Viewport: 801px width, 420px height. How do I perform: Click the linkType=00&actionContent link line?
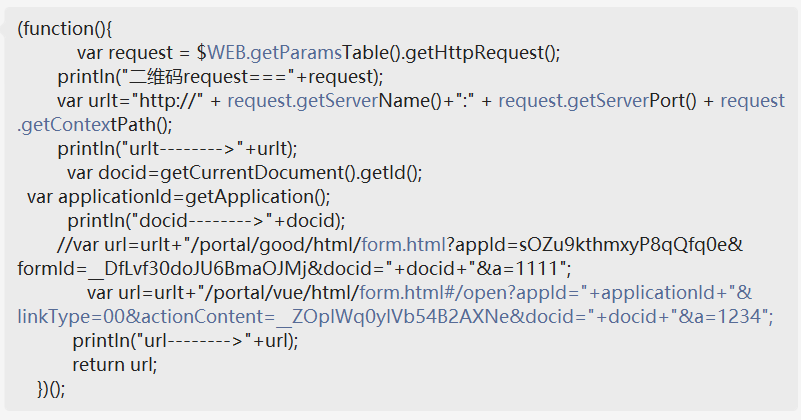[395, 317]
